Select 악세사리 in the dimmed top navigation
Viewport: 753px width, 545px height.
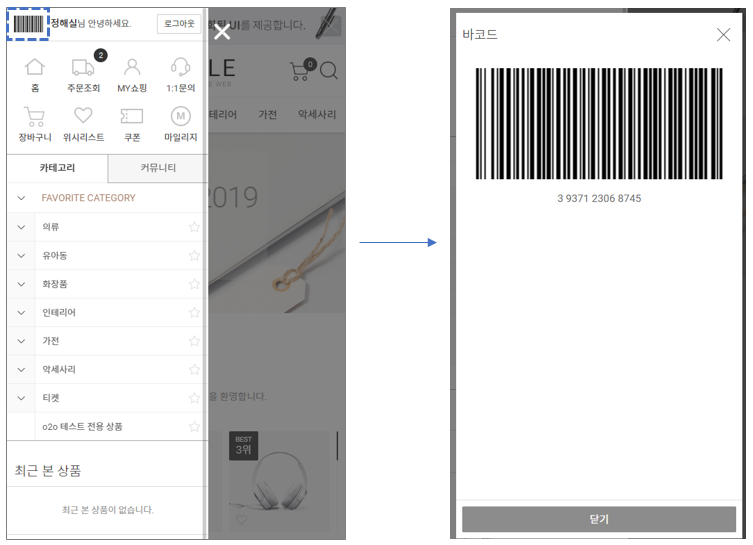316,114
